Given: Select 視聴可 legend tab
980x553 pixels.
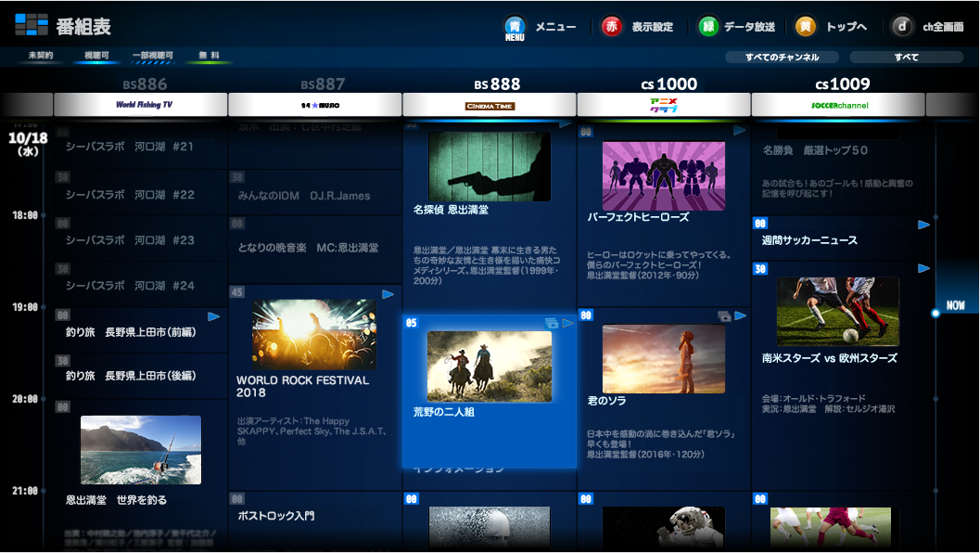Looking at the screenshot, I should click(96, 55).
